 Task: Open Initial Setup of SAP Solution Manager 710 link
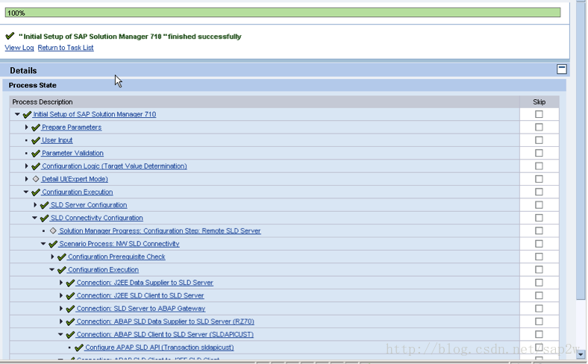coord(95,114)
